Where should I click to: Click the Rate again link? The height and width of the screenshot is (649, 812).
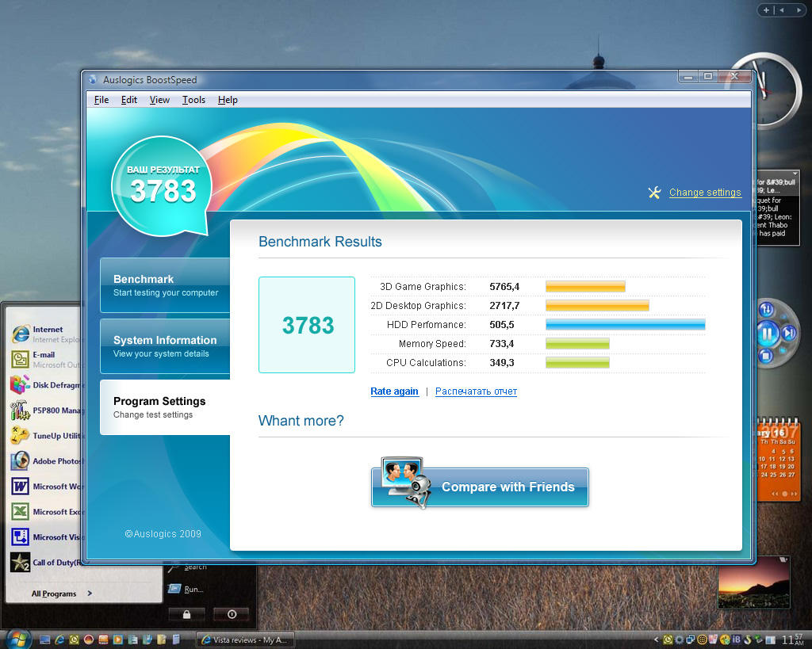394,391
